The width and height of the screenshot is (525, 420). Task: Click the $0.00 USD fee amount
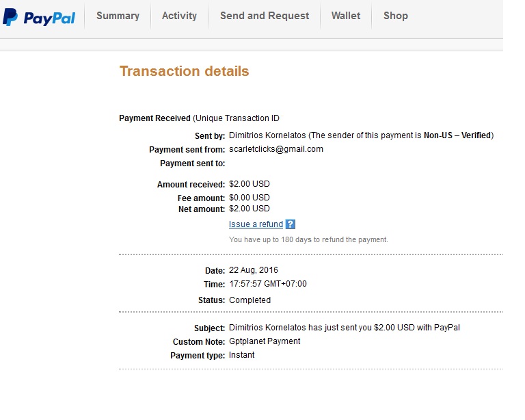click(250, 198)
